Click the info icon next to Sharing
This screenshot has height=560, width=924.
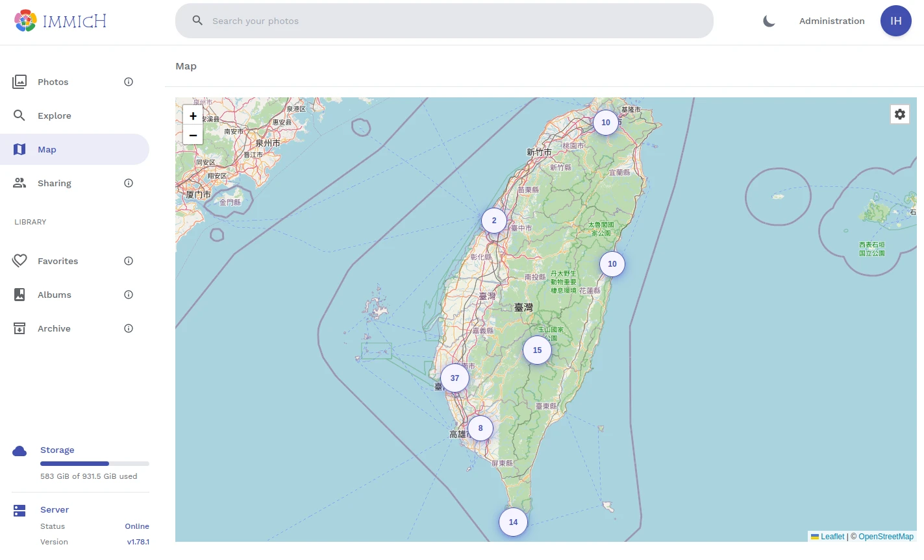click(129, 183)
